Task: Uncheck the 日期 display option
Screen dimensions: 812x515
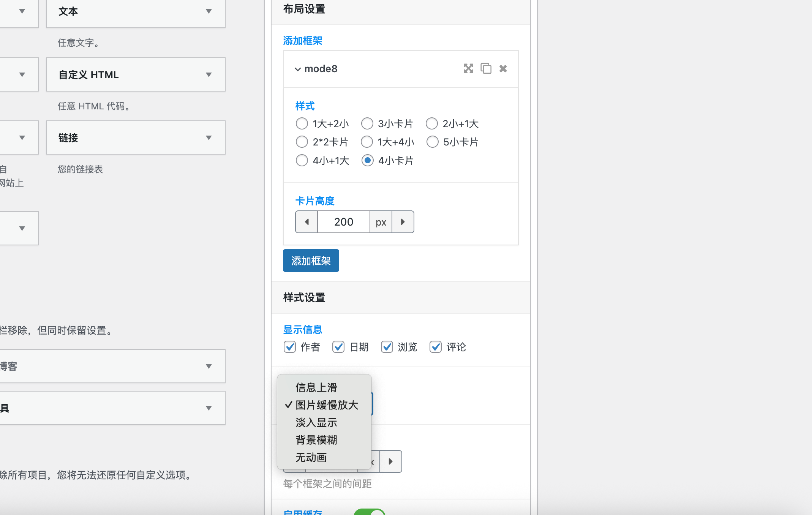Action: [338, 347]
